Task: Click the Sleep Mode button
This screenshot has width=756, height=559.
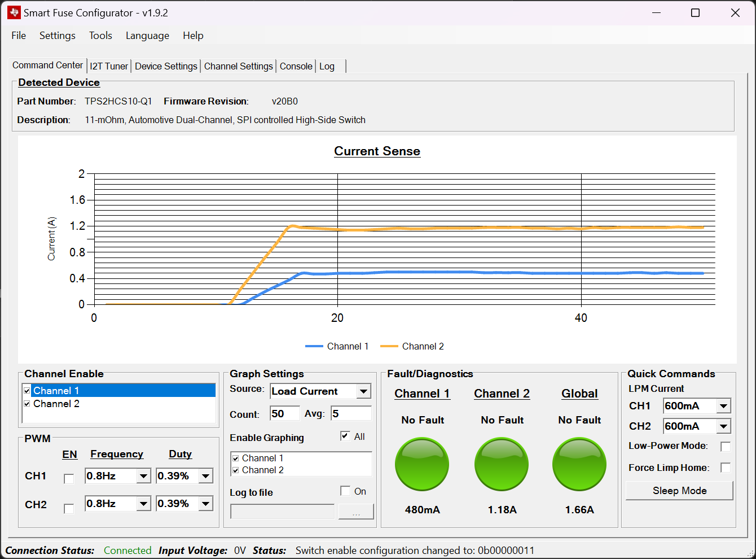Action: click(x=679, y=491)
